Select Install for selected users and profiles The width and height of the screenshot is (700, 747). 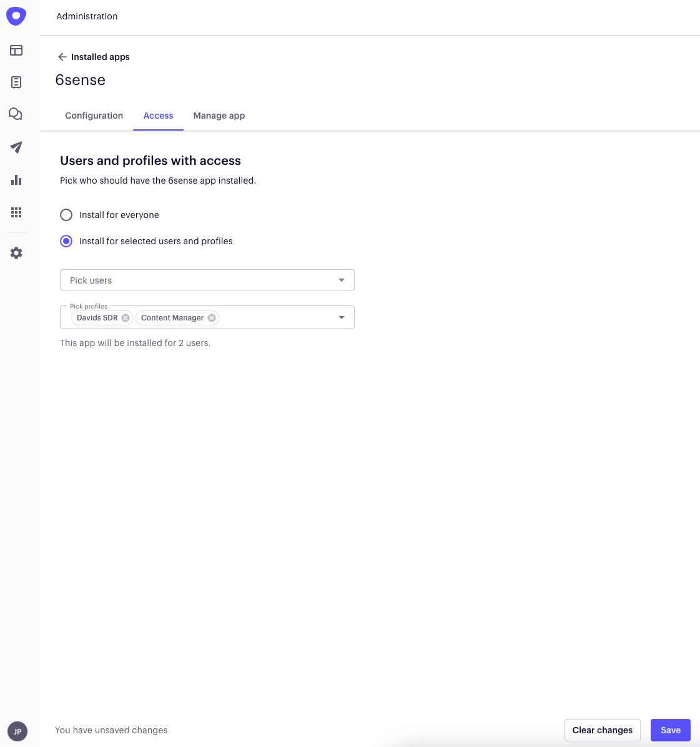coord(66,241)
